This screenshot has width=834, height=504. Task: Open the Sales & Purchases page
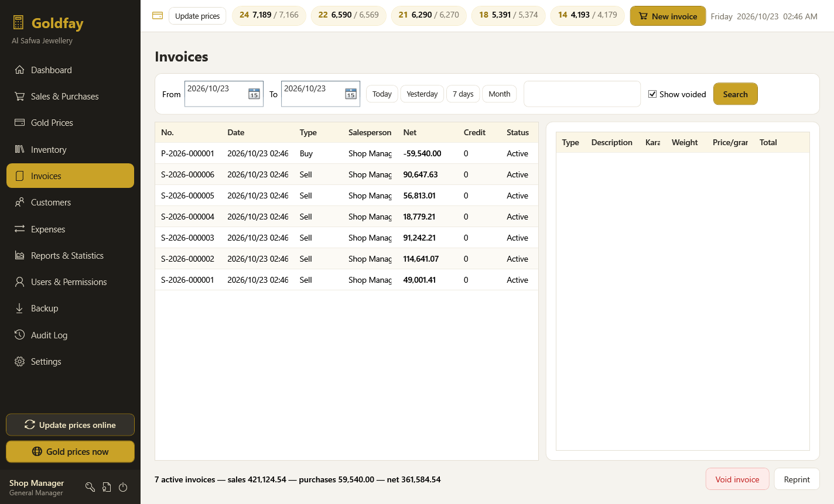[x=70, y=96]
